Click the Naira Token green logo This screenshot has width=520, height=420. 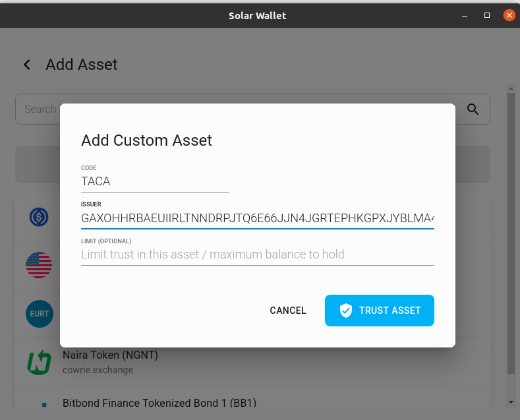[39, 362]
